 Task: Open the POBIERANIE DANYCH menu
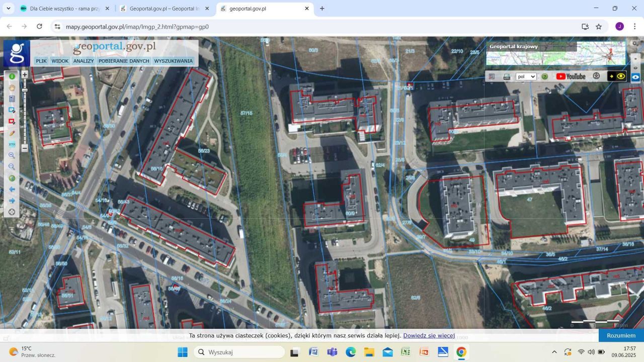[x=123, y=61]
